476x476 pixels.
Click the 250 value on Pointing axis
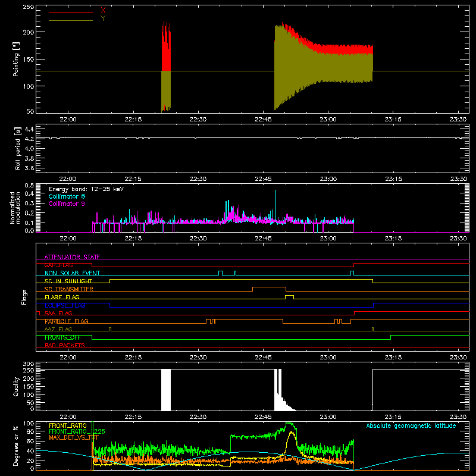point(29,7)
